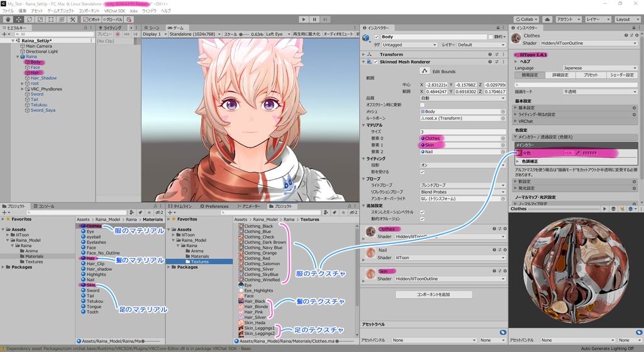Open the Layout dropdown

627,19
